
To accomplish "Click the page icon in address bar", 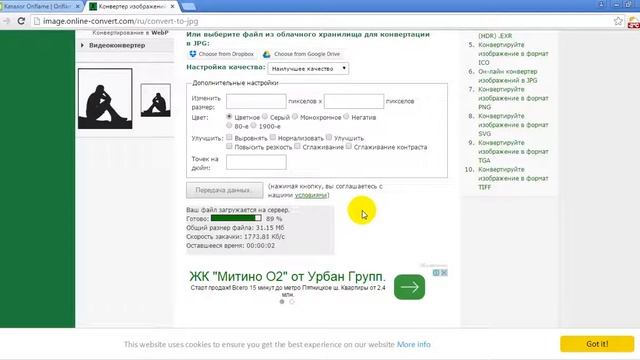I will pyautogui.click(x=37, y=21).
